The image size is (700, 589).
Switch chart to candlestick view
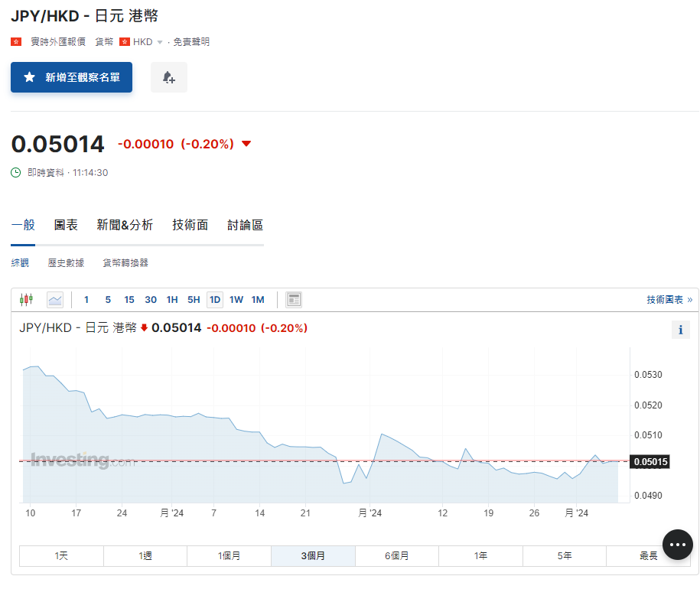[27, 300]
